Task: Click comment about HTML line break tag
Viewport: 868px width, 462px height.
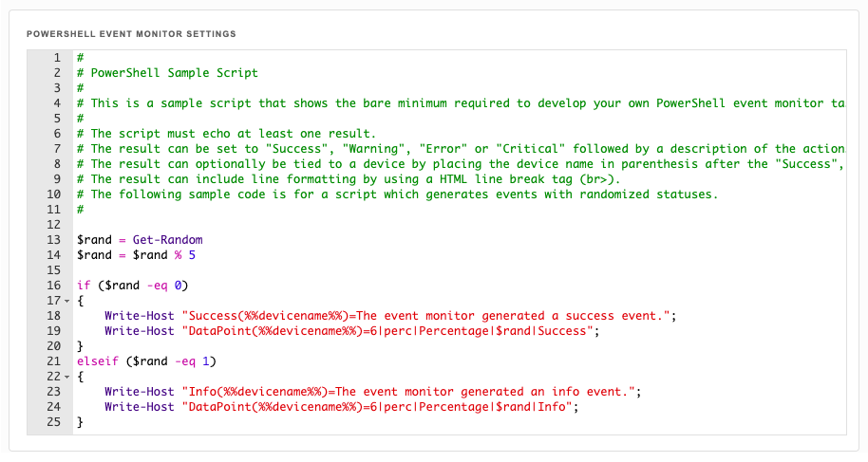Action: (349, 179)
